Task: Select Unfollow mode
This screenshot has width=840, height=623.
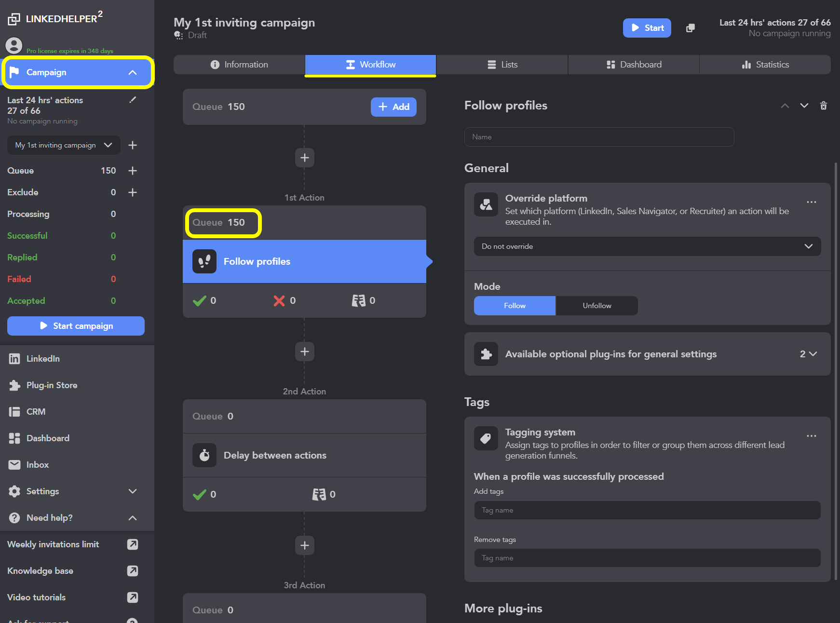Action: [596, 306]
